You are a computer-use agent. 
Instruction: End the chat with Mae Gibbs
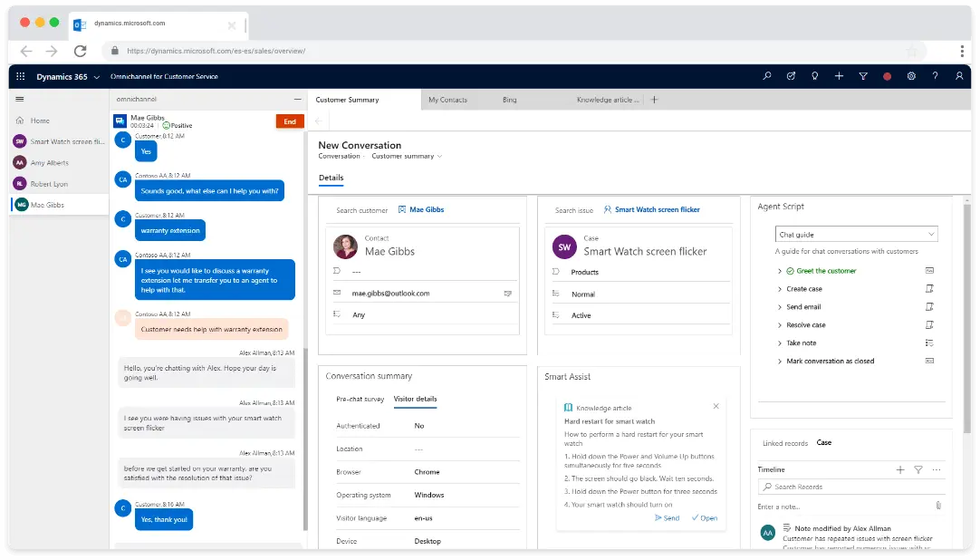click(290, 121)
